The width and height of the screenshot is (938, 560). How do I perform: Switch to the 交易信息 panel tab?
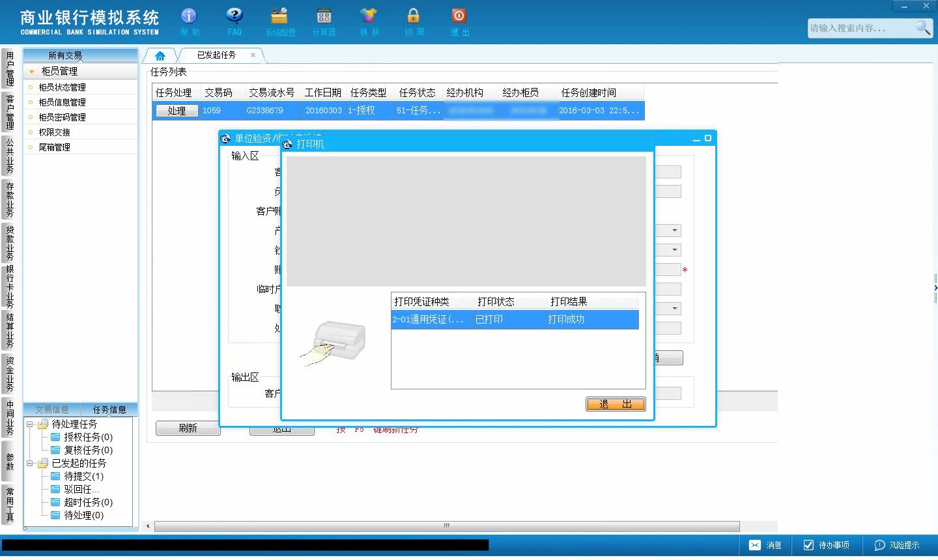click(52, 410)
